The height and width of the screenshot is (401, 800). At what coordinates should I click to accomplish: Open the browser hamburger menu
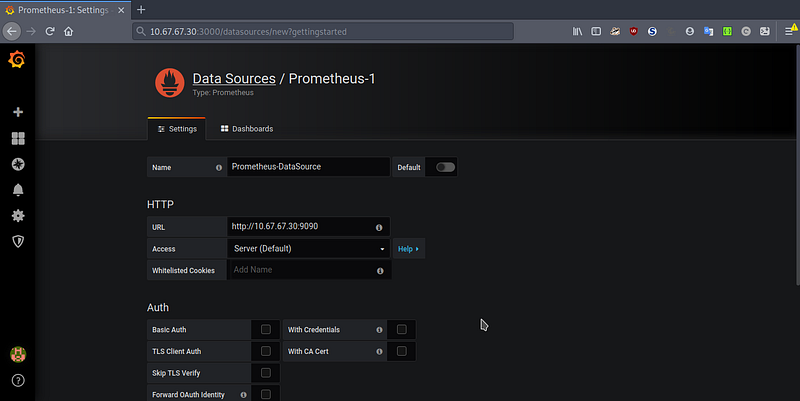(x=789, y=31)
